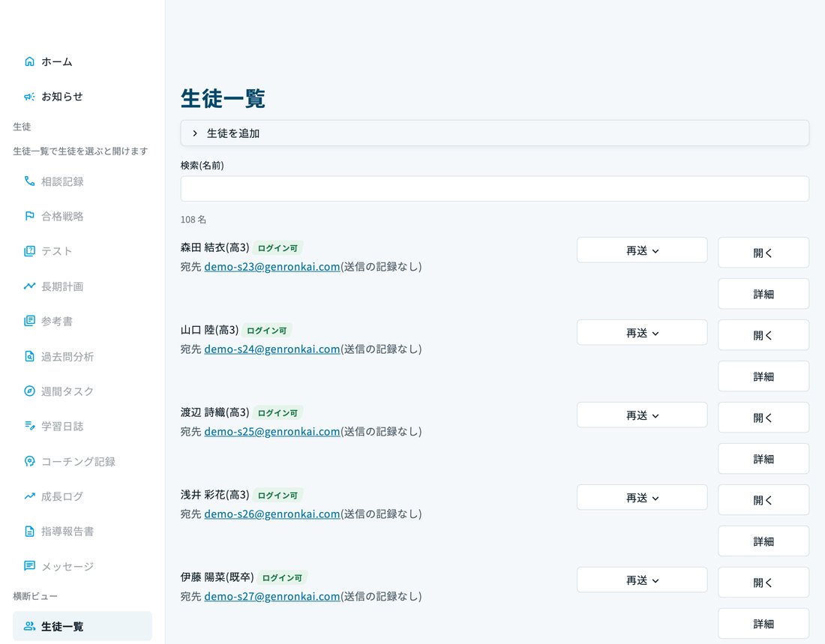Open the お知らせ menu item
The width and height of the screenshot is (825, 644).
[82, 97]
